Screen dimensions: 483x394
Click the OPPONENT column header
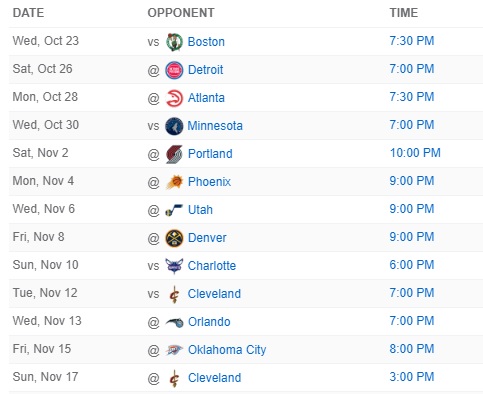click(181, 13)
